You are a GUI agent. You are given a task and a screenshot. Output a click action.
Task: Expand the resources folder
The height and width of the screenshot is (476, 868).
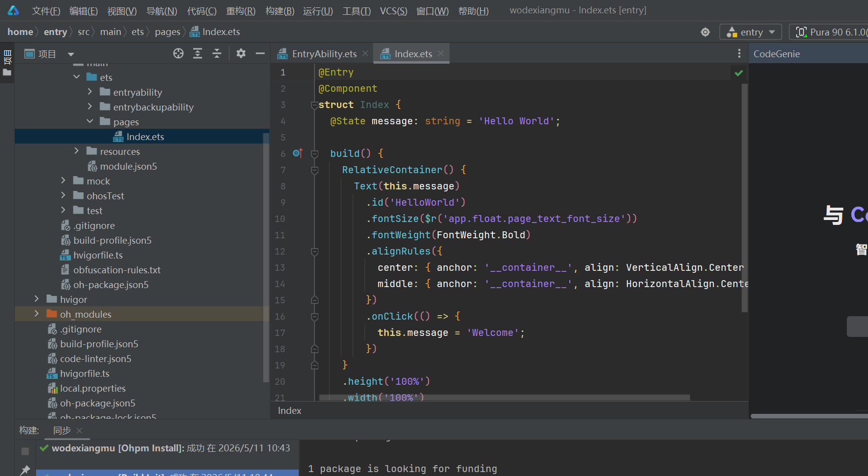[76, 151]
